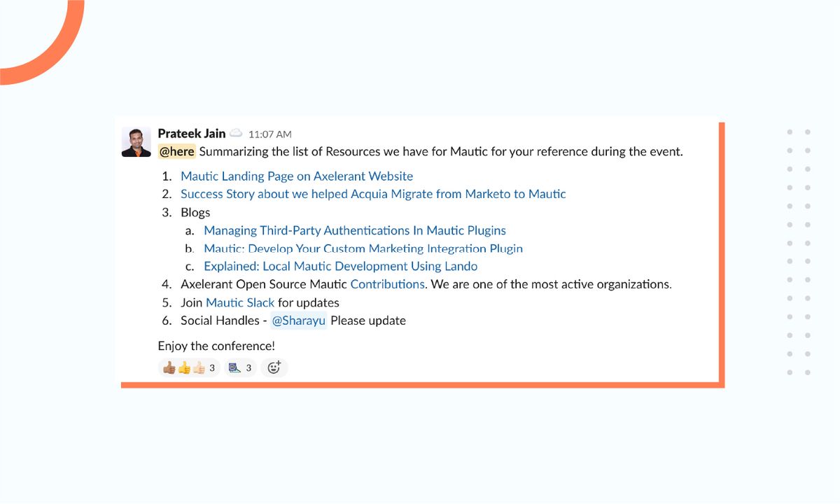Viewport: 840px width, 504px height.
Task: Open the 11:07 AM message timestamp
Action: [x=270, y=134]
